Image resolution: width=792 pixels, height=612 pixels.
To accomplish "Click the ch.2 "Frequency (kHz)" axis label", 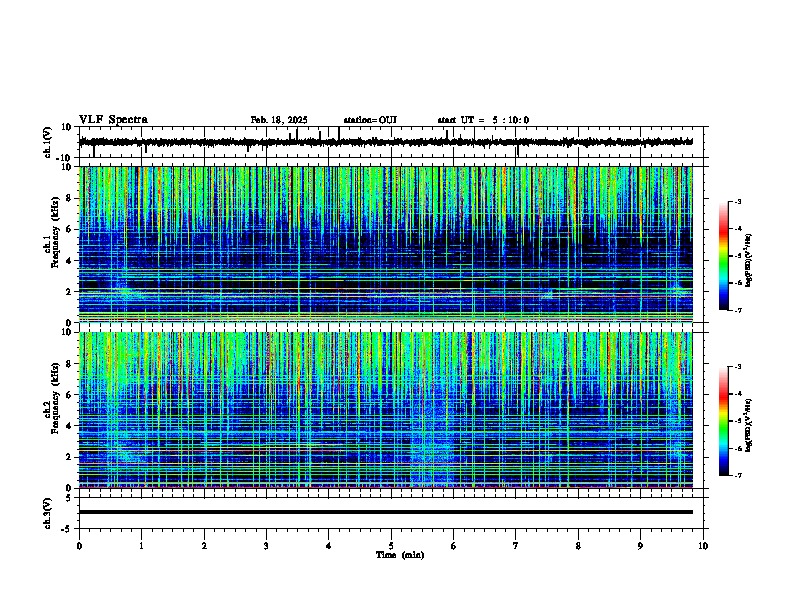I will point(55,398).
